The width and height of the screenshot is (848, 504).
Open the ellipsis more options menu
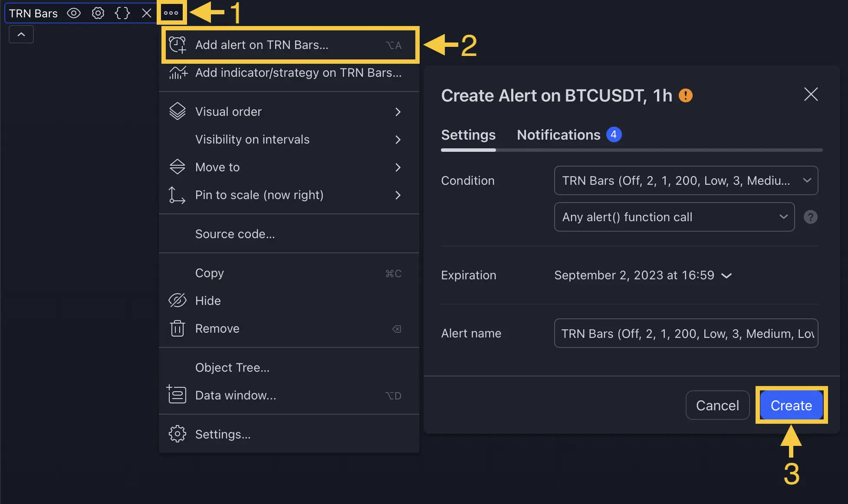(x=171, y=12)
